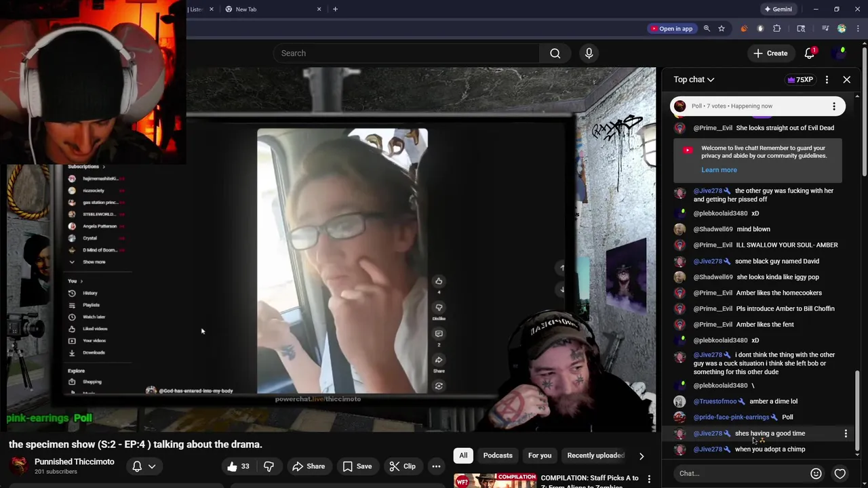Open YouTube notifications bell with red badge
The height and width of the screenshot is (488, 868).
[x=810, y=54]
